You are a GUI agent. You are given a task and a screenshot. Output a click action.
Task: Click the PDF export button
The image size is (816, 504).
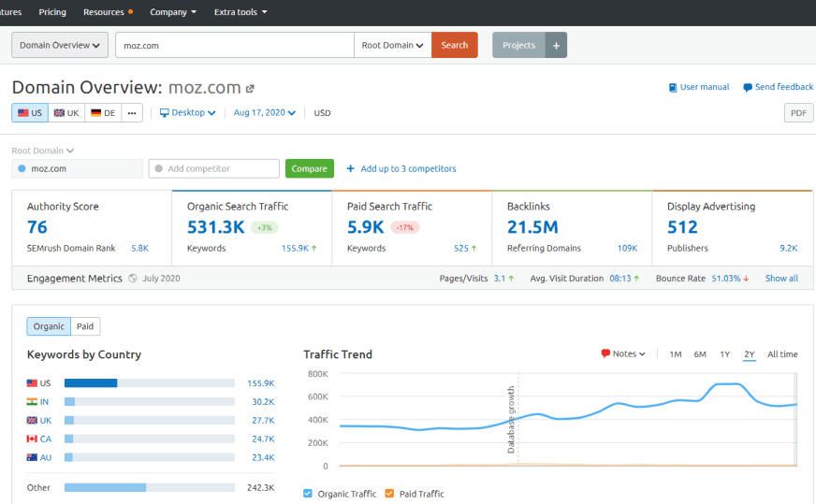[798, 113]
